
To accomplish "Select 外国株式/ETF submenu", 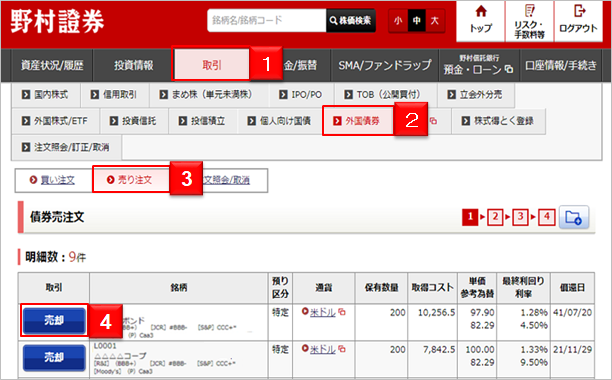I will point(55,121).
